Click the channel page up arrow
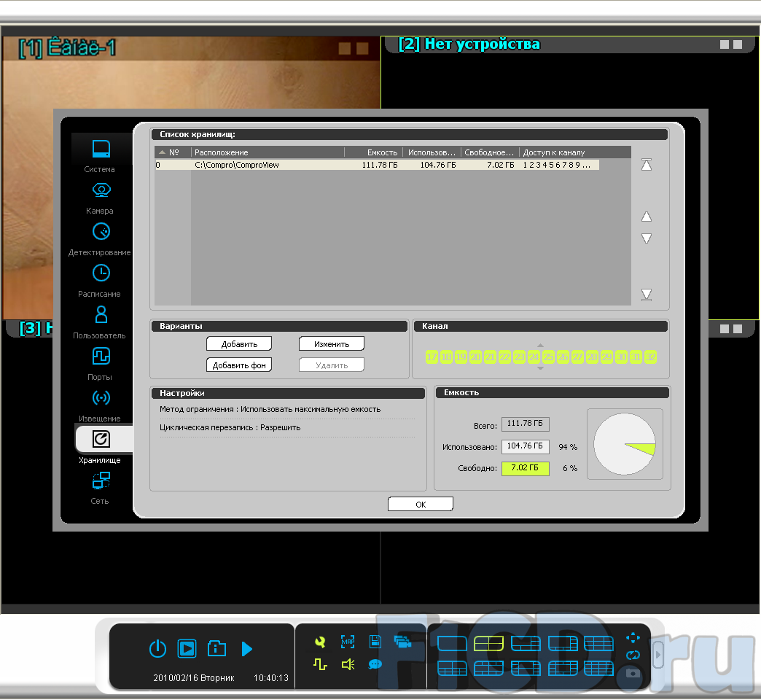 point(541,346)
